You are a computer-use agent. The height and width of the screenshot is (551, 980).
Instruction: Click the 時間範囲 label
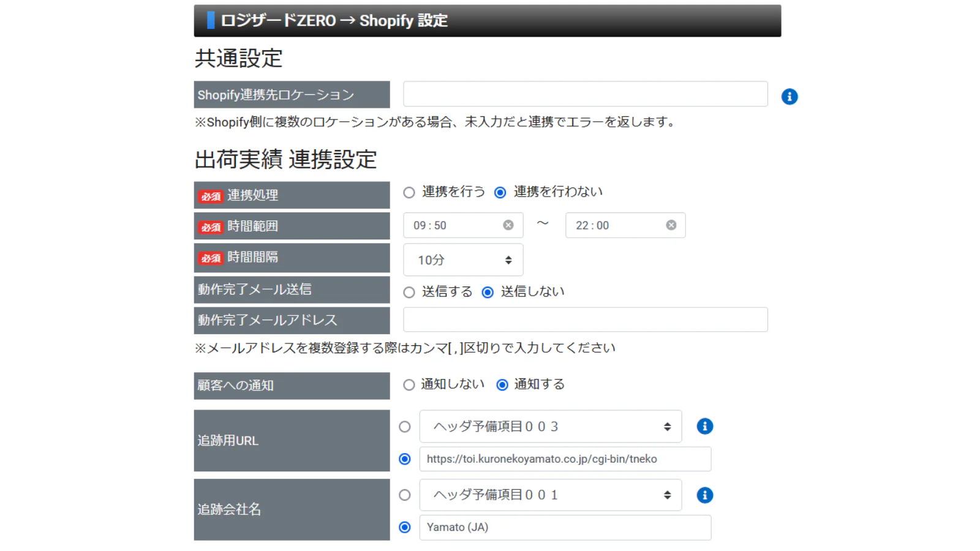(x=252, y=227)
